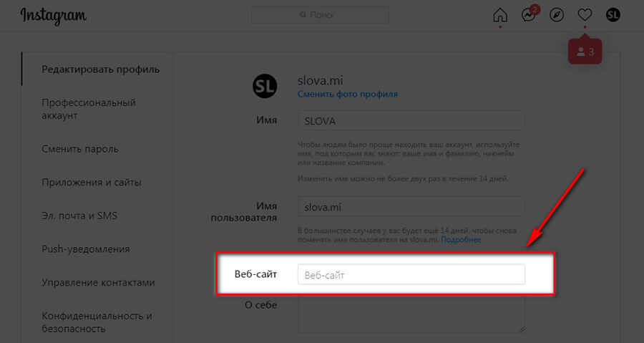644x343 pixels.
Task: Open Push-уведомления settings
Action: (x=86, y=249)
